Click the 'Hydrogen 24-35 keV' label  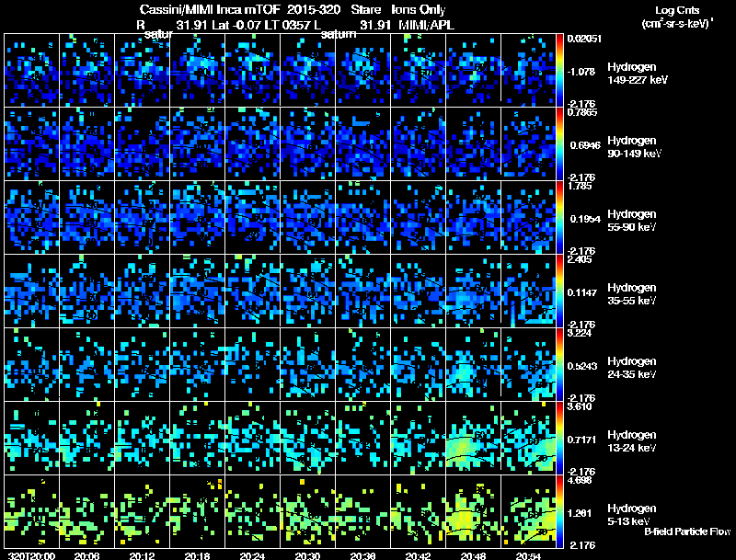pos(631,368)
